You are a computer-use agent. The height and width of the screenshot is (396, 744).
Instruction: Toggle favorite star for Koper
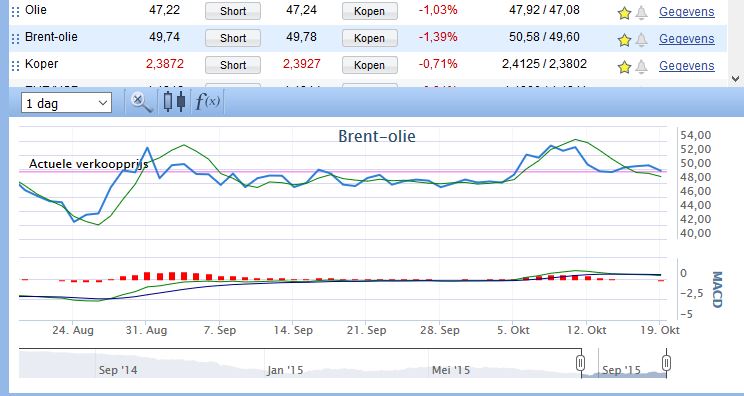coord(624,67)
